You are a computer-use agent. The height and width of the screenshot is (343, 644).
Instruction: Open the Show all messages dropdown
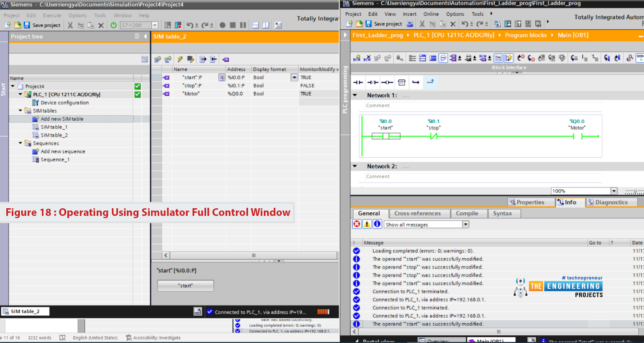click(x=466, y=224)
